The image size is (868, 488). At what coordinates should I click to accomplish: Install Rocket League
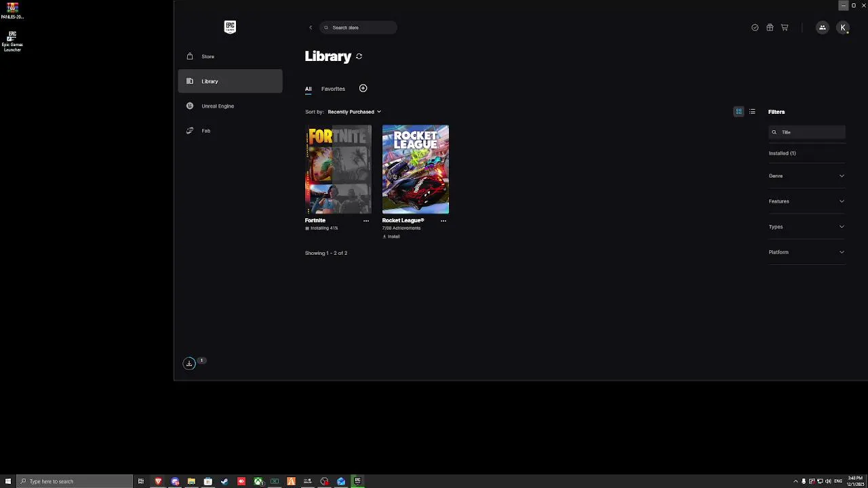(391, 237)
